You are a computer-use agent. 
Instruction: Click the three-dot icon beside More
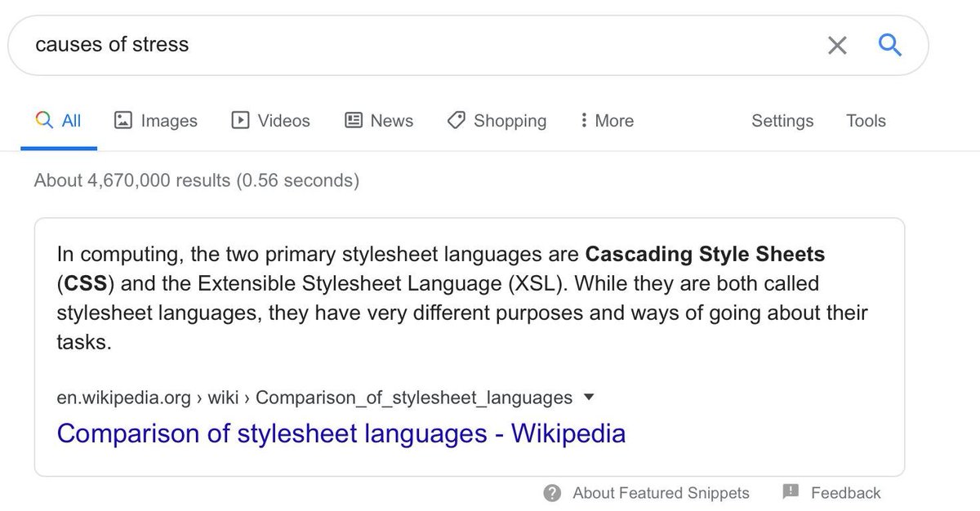(x=583, y=121)
